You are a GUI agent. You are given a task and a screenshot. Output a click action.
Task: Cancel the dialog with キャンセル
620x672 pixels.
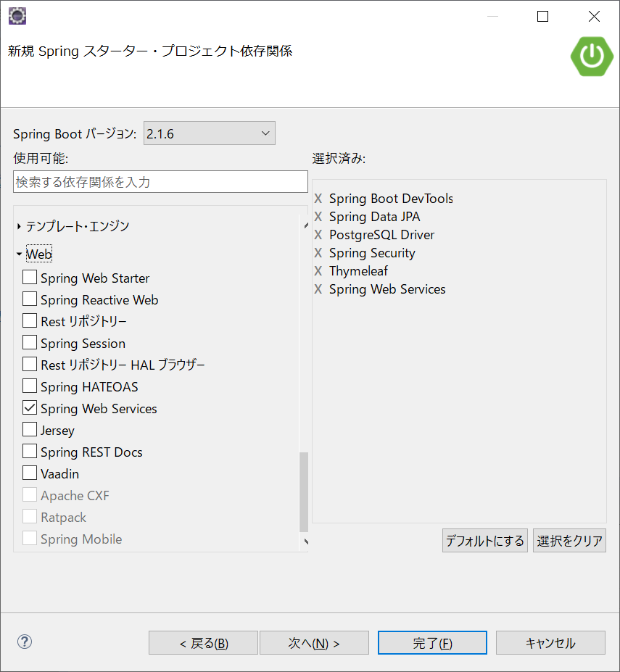[550, 643]
